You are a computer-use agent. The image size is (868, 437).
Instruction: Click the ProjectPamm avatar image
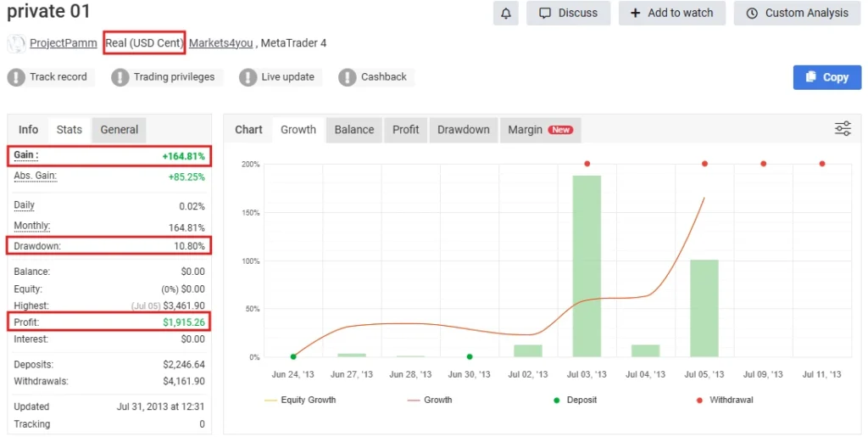(x=16, y=43)
